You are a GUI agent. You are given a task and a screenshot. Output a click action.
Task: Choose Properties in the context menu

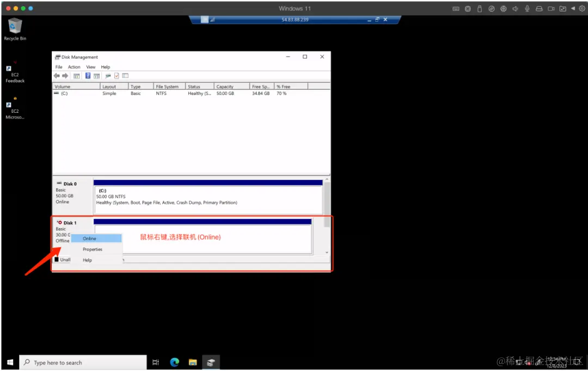96,250
